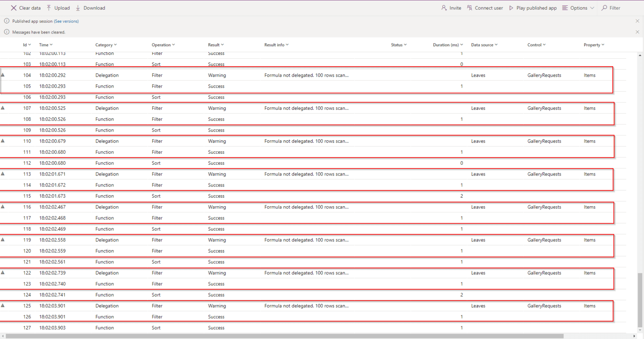Open the Id column dropdown

29,44
